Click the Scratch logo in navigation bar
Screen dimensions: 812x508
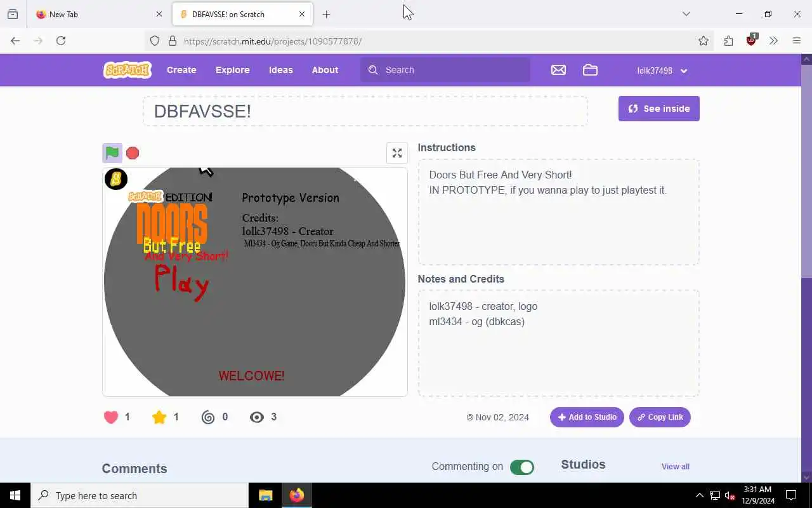pyautogui.click(x=128, y=70)
